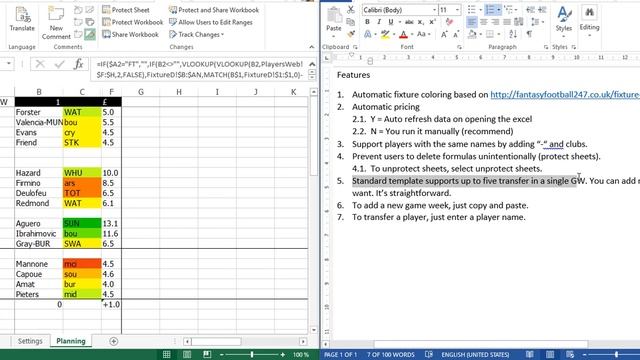
Task: Toggle the Numbering list button in Word
Action: coord(490,10)
